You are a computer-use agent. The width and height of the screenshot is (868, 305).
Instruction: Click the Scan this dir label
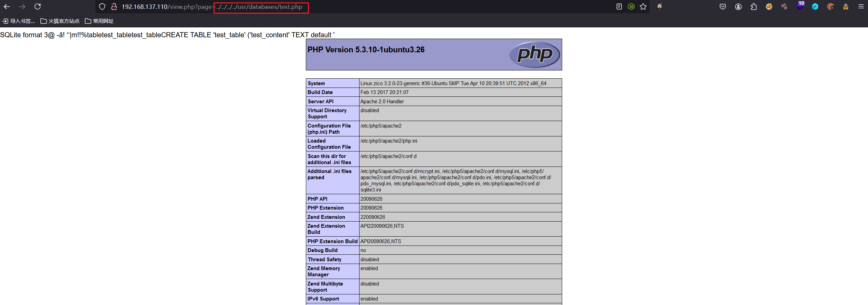click(x=333, y=159)
